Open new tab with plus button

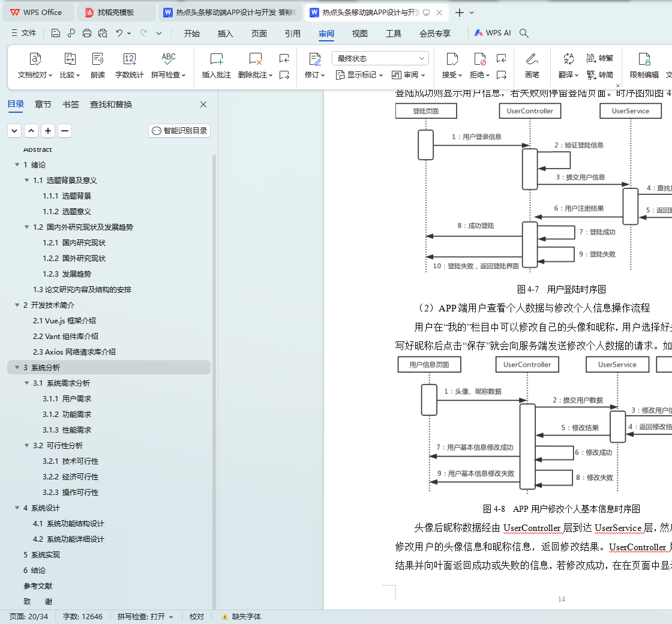click(460, 13)
